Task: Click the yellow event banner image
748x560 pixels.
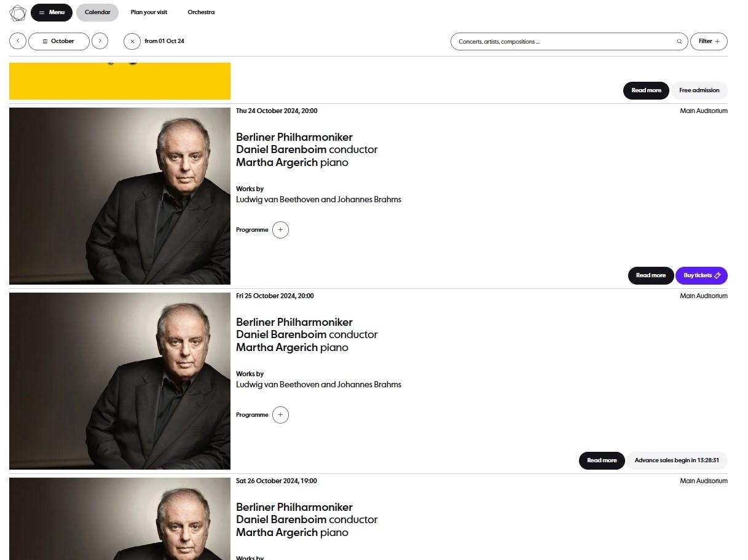Action: (120, 81)
